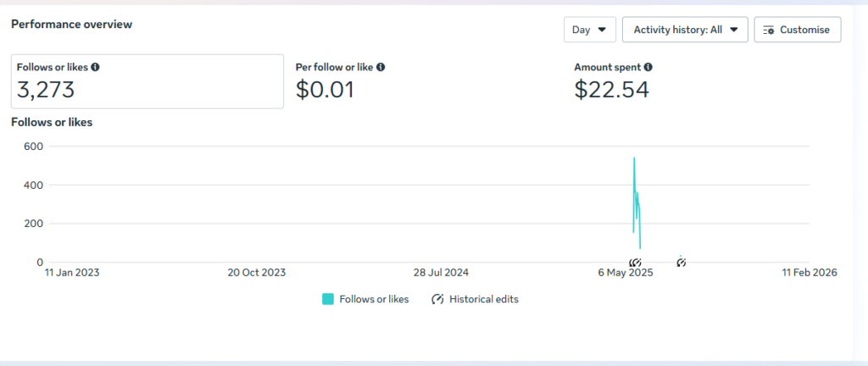The height and width of the screenshot is (366, 868).
Task: Click info icon next to Amount spent
Action: click(x=648, y=67)
